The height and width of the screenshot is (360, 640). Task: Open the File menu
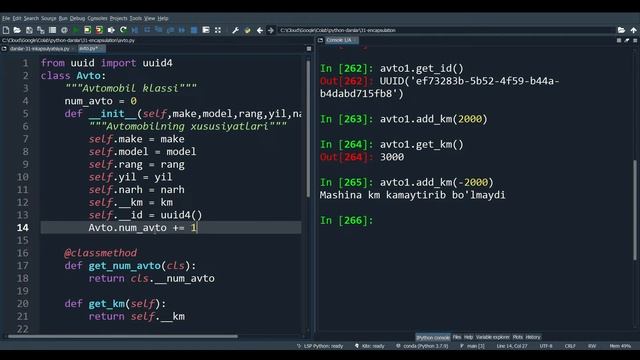coord(6,18)
